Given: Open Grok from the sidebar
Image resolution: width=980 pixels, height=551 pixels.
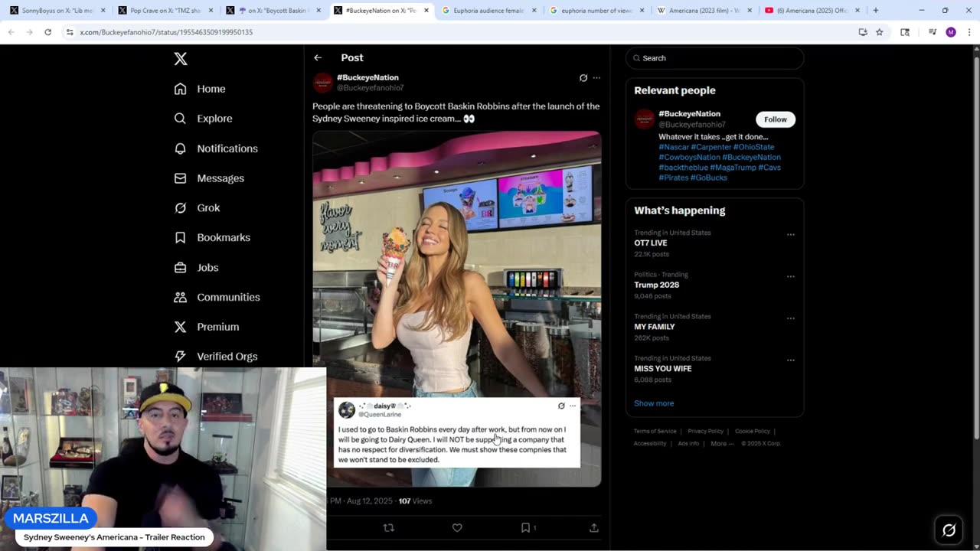Looking at the screenshot, I should (x=197, y=208).
